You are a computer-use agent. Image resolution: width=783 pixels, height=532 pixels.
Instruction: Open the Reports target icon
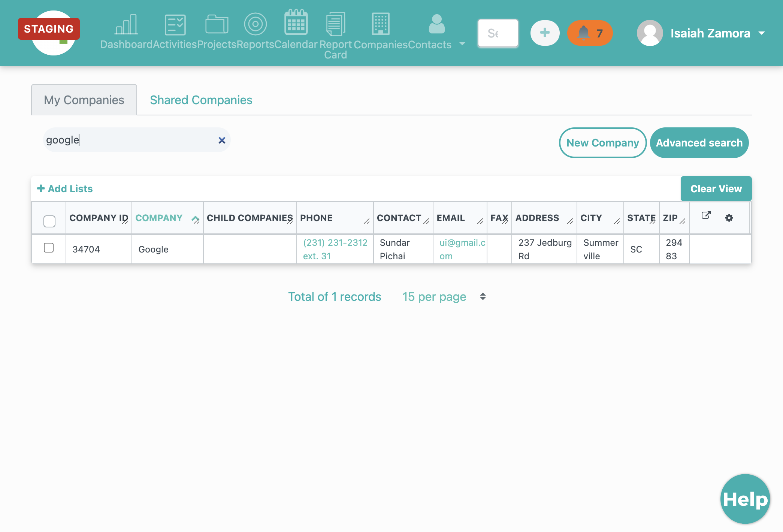pos(255,24)
